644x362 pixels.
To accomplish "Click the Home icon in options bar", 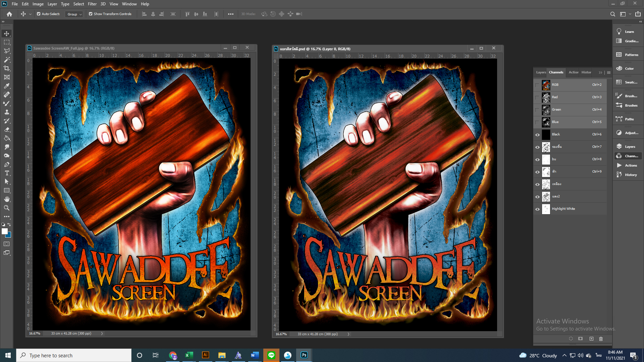I will click(9, 14).
